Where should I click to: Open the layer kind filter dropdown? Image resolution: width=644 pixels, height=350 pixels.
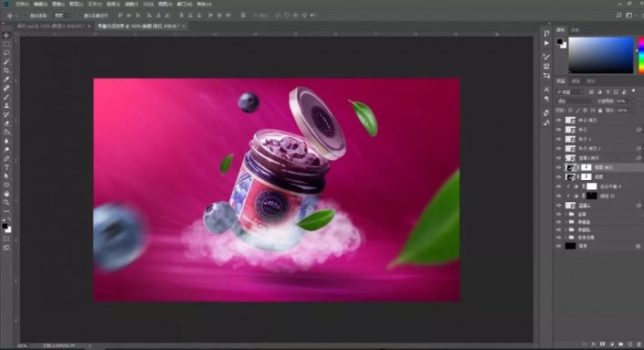point(570,92)
